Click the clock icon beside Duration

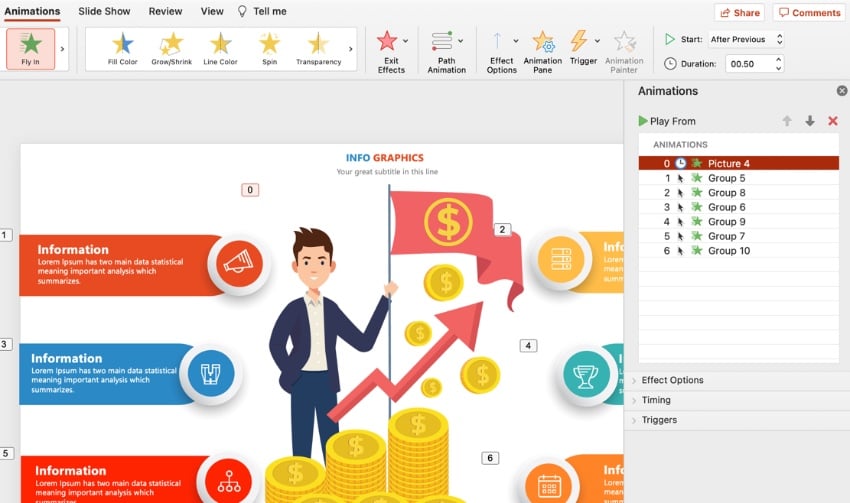(x=670, y=63)
